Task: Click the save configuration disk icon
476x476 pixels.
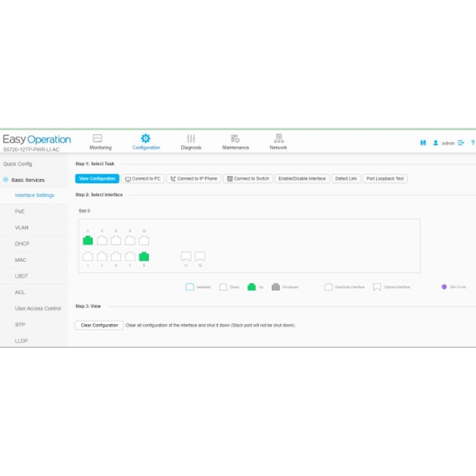Action: [x=423, y=143]
